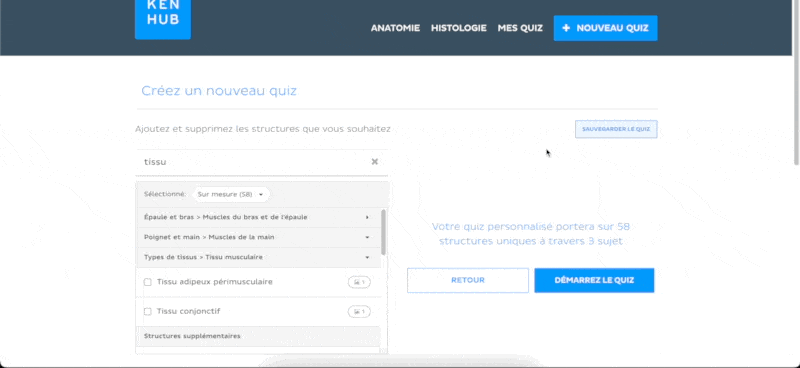Open the Anatomie menu
Image resolution: width=800 pixels, height=368 pixels.
click(x=395, y=28)
